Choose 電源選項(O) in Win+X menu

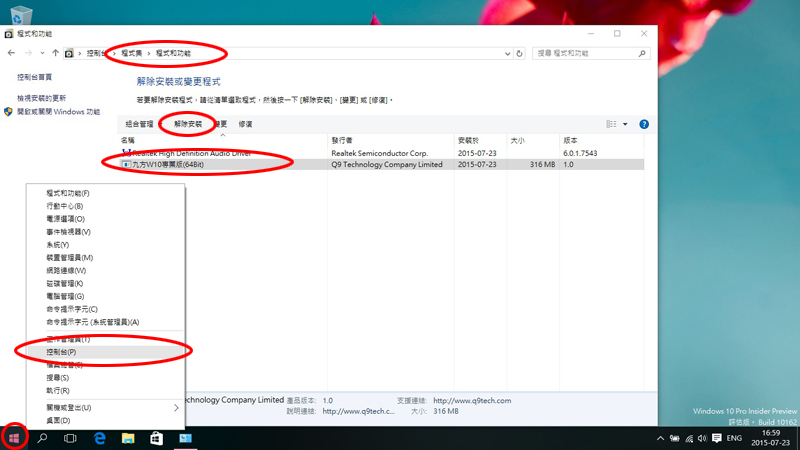click(x=106, y=219)
